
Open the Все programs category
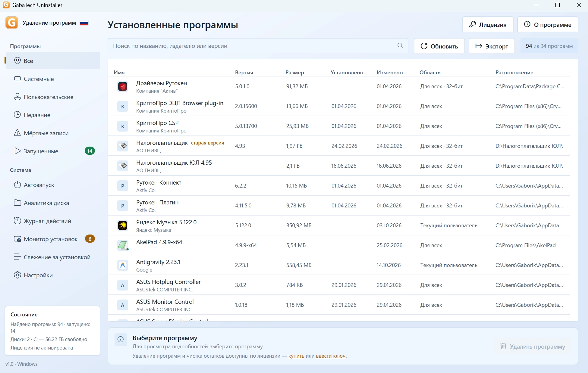click(53, 61)
